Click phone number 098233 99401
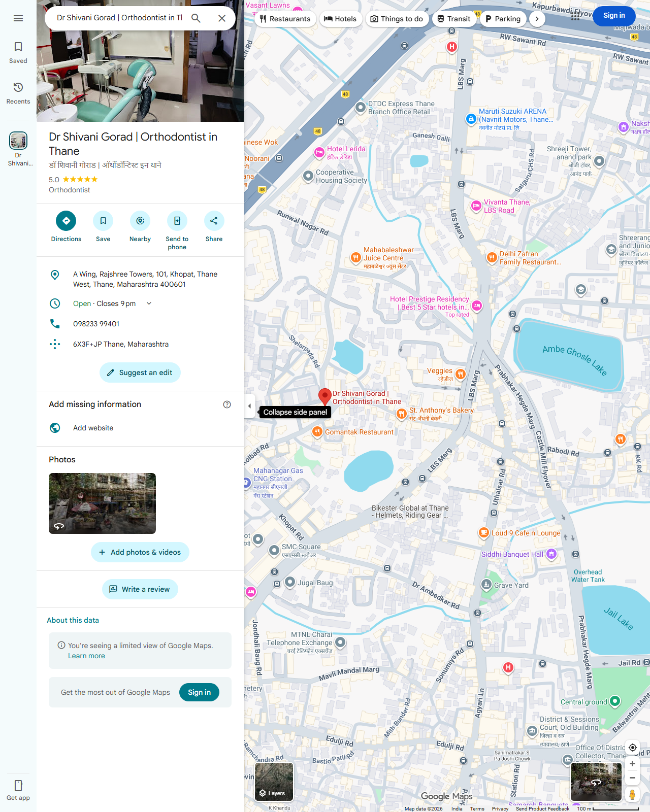This screenshot has width=650, height=812. point(140,324)
